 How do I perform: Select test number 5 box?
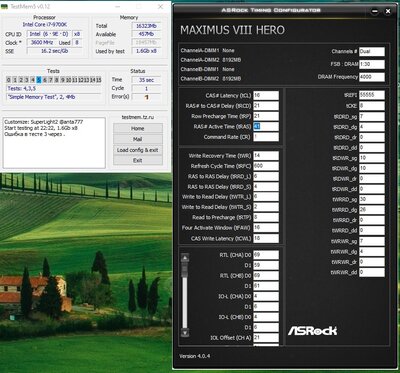[39, 80]
